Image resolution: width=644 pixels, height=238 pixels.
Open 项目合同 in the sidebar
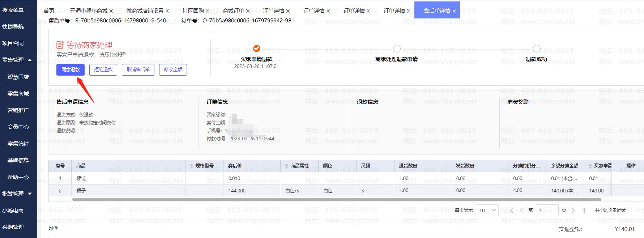13,43
